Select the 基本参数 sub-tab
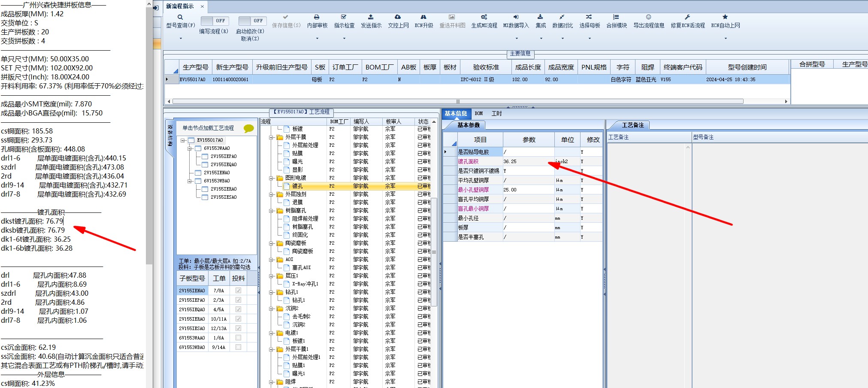The height and width of the screenshot is (388, 868). 468,125
